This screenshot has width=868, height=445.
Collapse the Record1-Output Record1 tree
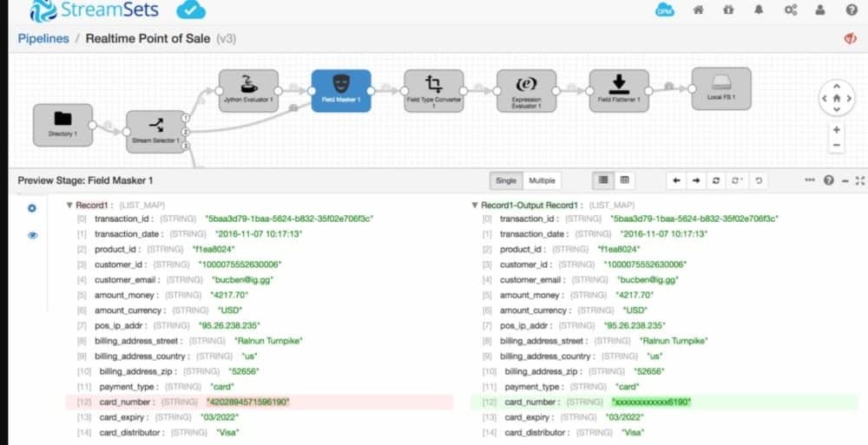click(x=474, y=206)
